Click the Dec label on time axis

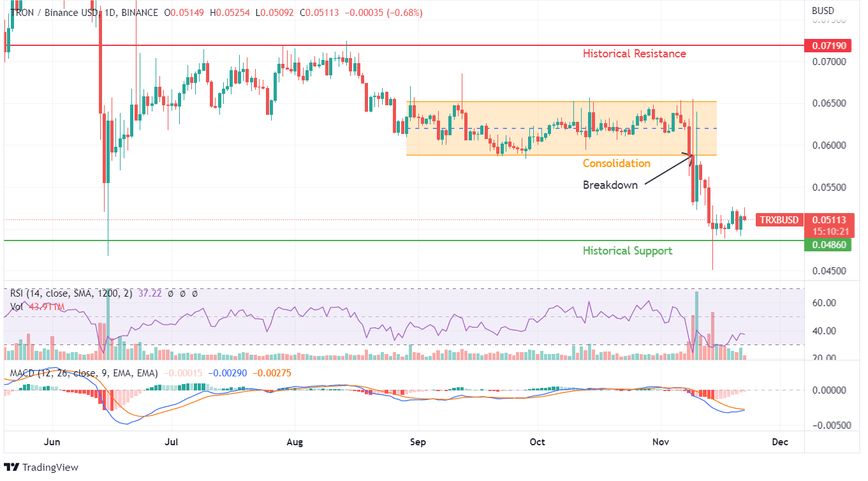(x=781, y=441)
